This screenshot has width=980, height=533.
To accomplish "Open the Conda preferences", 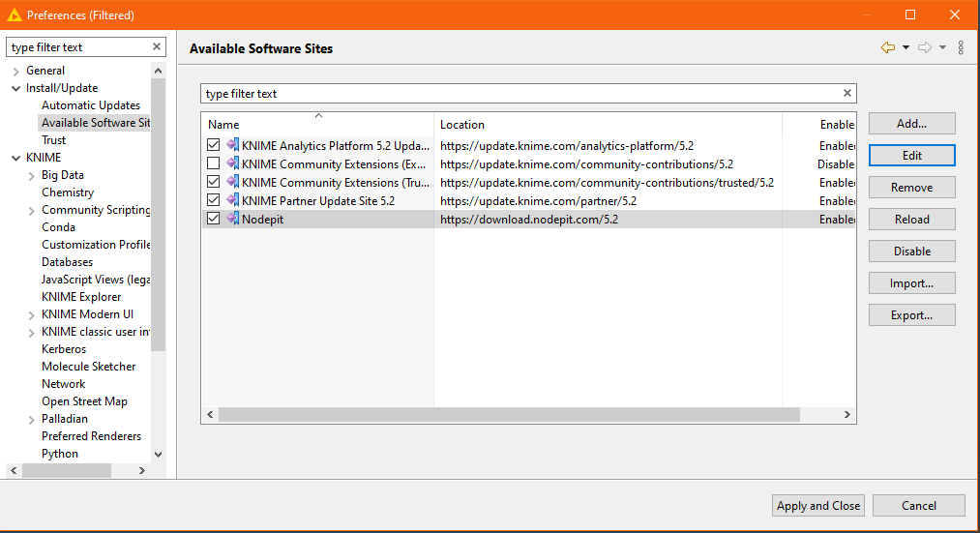I will click(58, 226).
